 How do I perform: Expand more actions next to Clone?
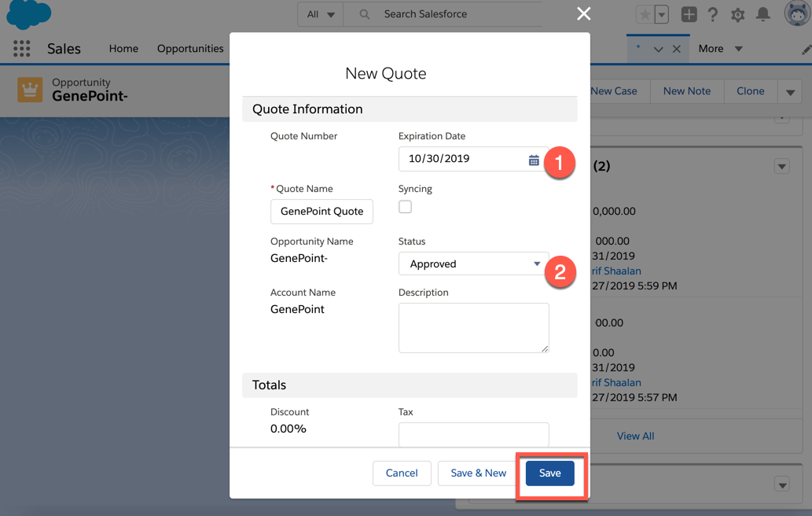pos(790,92)
